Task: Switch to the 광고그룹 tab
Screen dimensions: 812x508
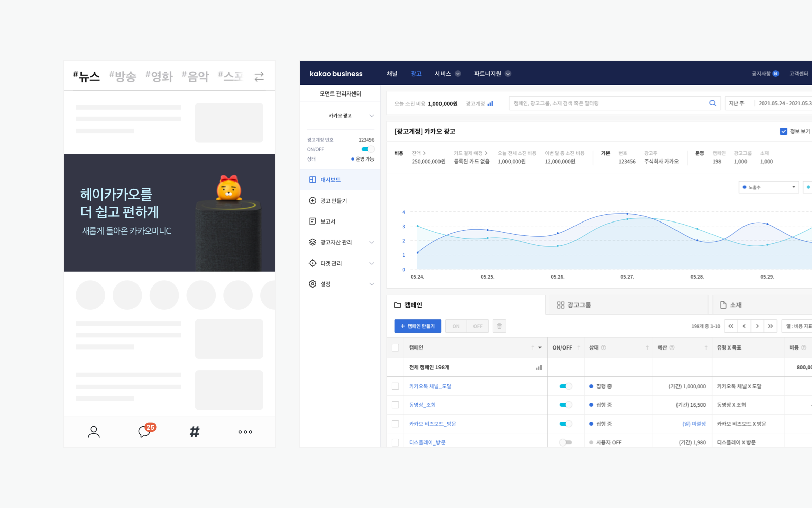Action: pos(629,305)
